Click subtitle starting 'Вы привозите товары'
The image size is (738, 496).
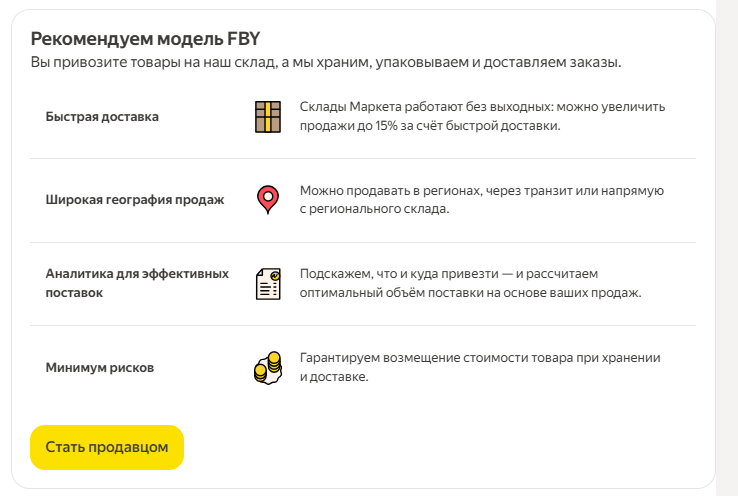326,62
